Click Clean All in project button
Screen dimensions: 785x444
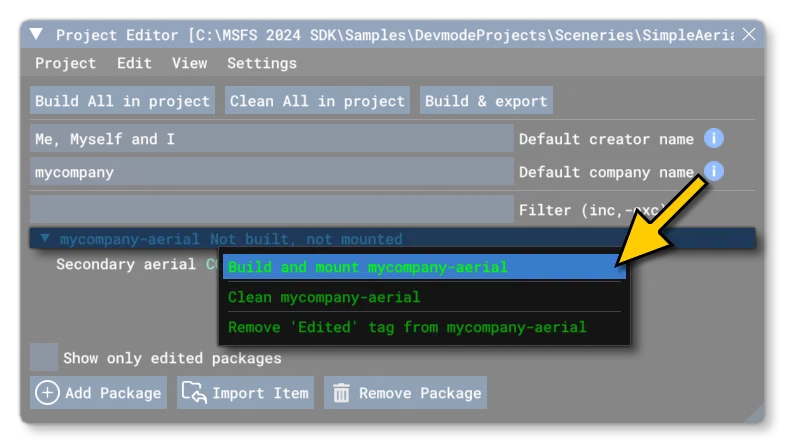[x=317, y=101]
